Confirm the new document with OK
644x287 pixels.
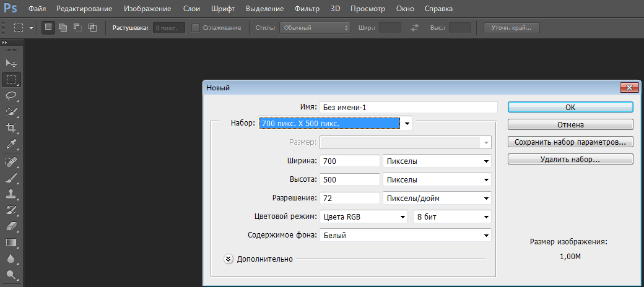[x=570, y=107]
